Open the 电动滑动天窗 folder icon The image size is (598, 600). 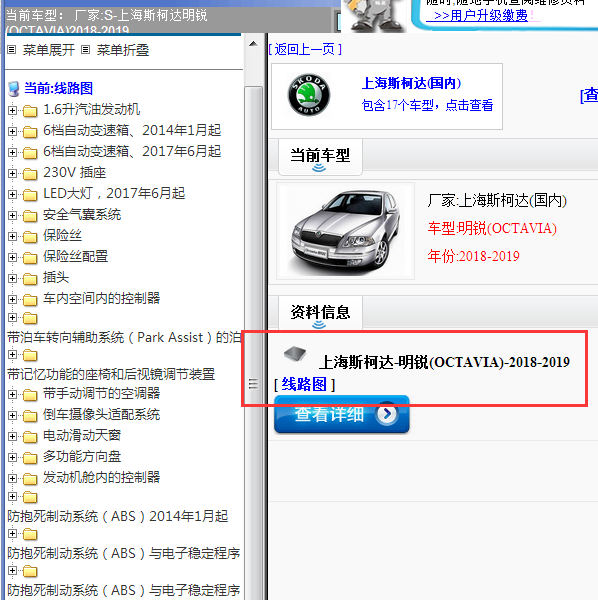coord(30,437)
